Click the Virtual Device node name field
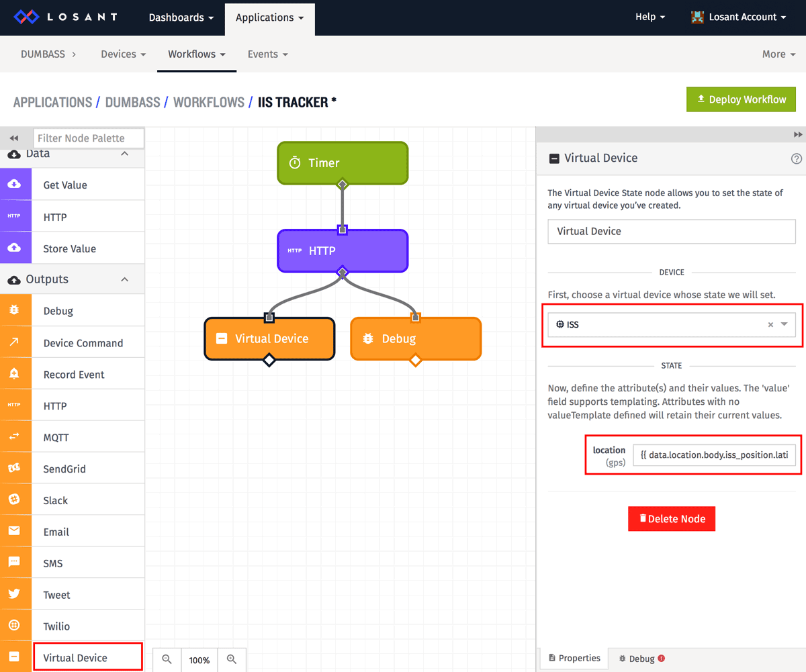 [672, 231]
